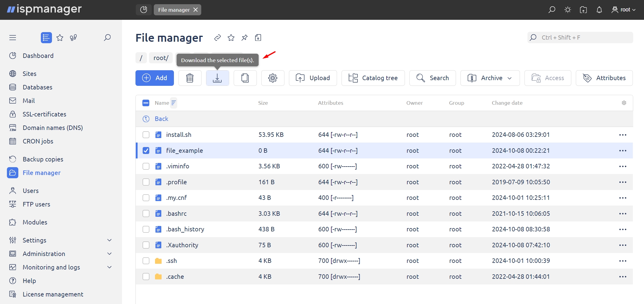Tick the .bash_history checkbox
Screen dimensions: 644x304
click(x=146, y=229)
